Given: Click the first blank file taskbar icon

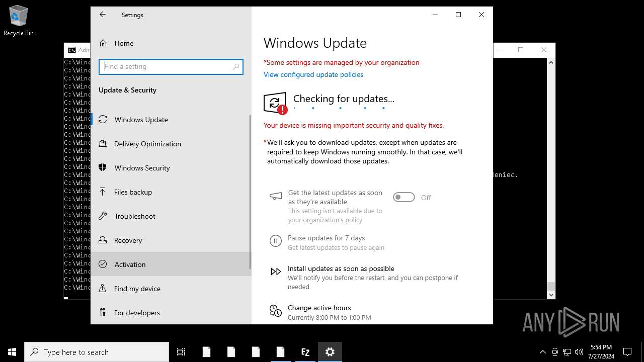Looking at the screenshot, I should (206, 352).
